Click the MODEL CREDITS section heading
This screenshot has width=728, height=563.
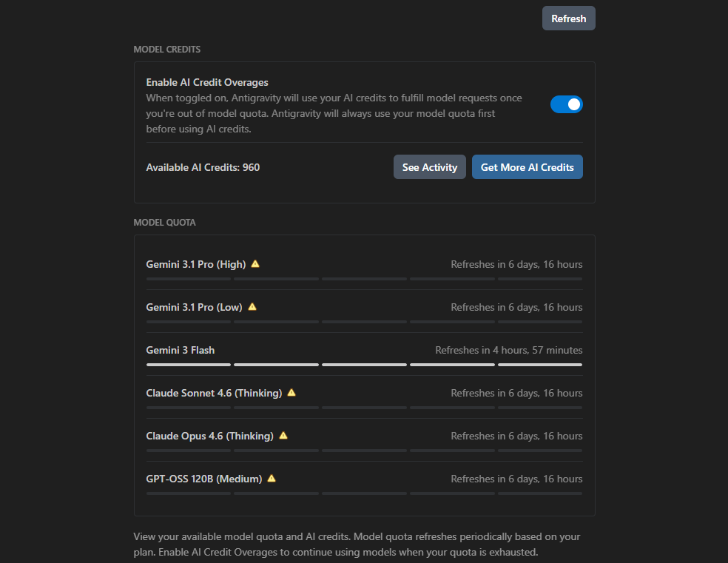pyautogui.click(x=166, y=50)
